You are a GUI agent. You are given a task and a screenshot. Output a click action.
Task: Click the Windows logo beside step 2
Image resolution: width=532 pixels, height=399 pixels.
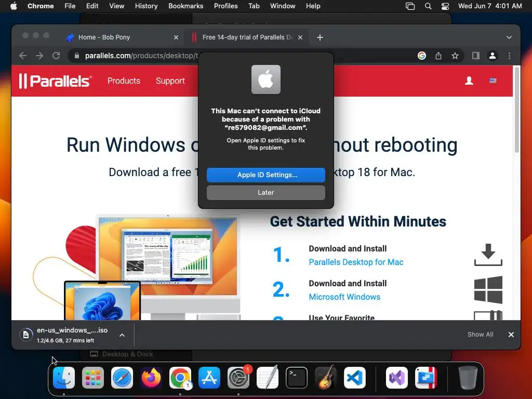488,290
